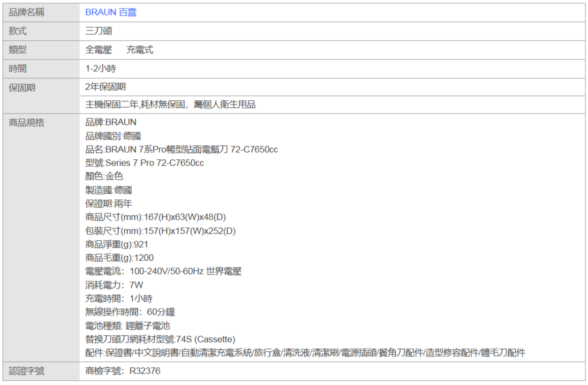Click the 電池種類 鋰離子電池 line

127,325
